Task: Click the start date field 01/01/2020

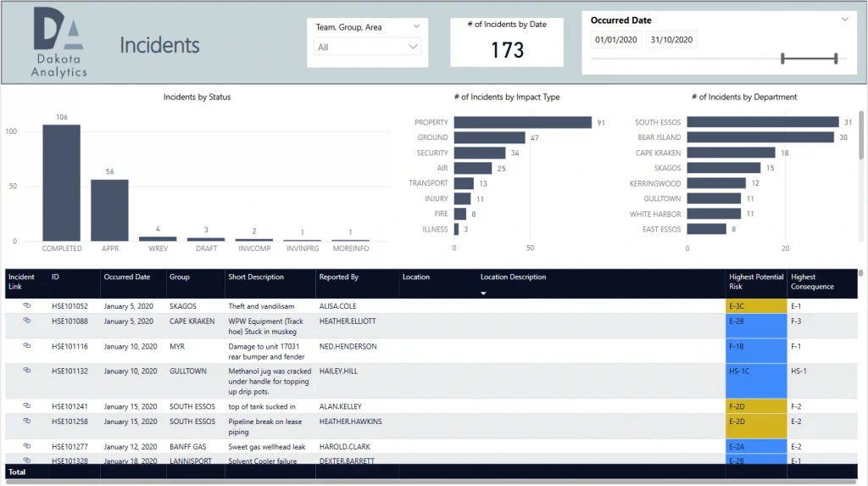Action: click(615, 40)
